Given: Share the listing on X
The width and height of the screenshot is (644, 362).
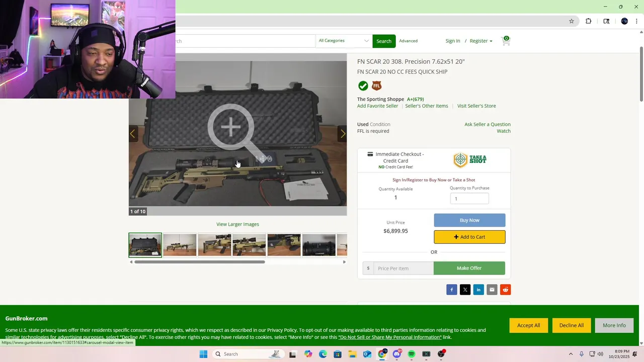Looking at the screenshot, I should pyautogui.click(x=465, y=290).
